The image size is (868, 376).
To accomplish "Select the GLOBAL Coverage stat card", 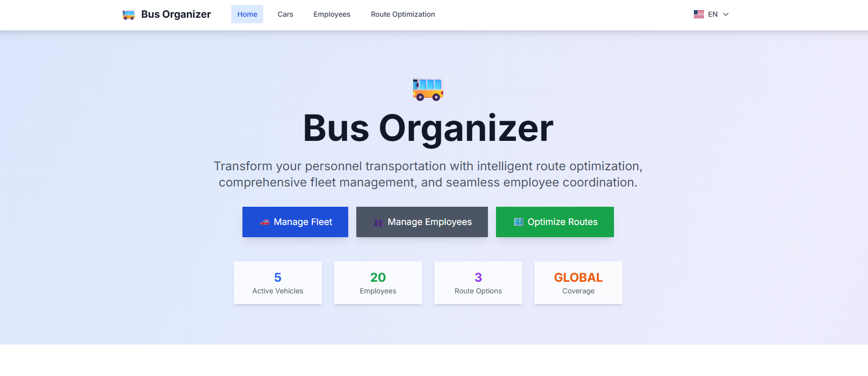I will coord(578,283).
